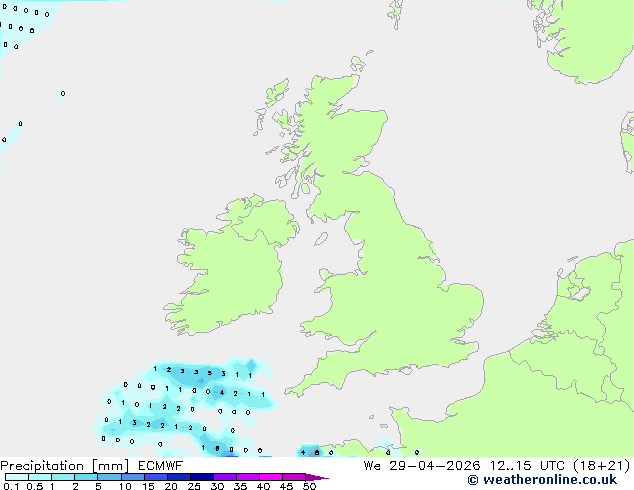Image resolution: width=634 pixels, height=490 pixels.
Task: Click the date '29-04-2026' text
Action: click(435, 466)
